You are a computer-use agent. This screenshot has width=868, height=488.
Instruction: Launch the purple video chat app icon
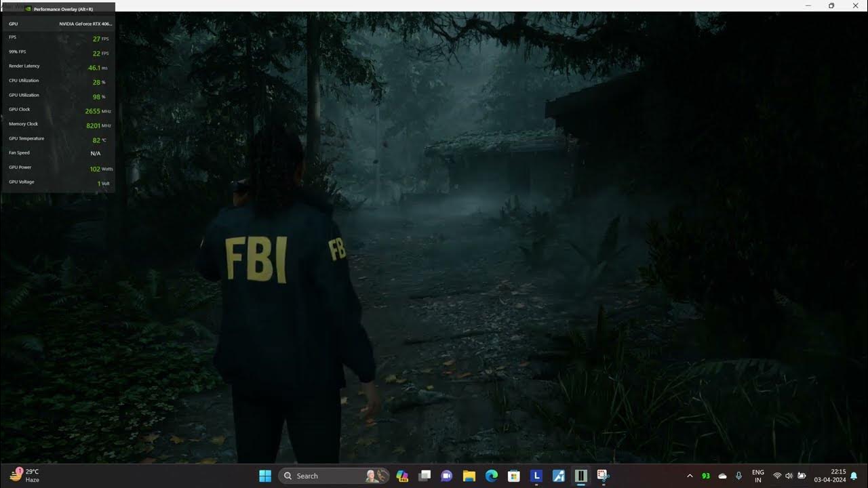[447, 476]
